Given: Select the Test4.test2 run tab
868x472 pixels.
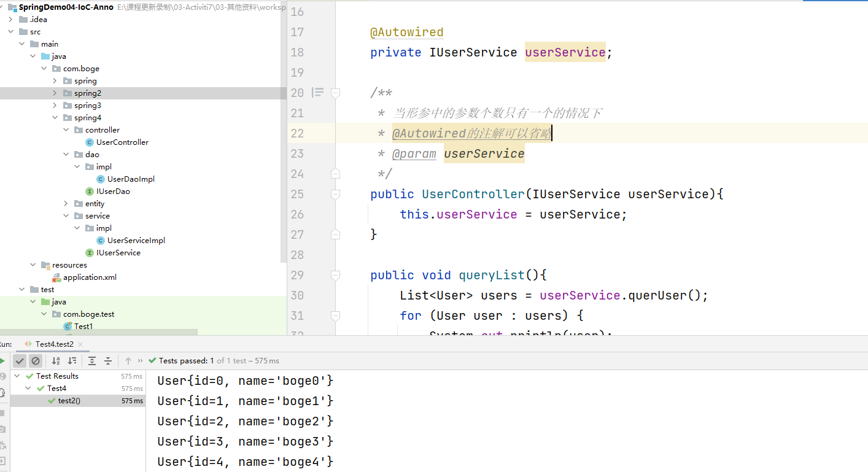Looking at the screenshot, I should pyautogui.click(x=54, y=344).
